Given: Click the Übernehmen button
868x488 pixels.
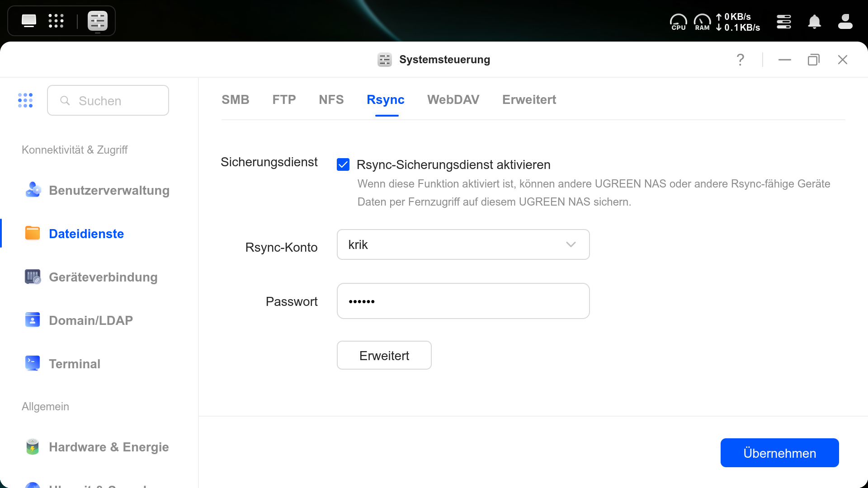Looking at the screenshot, I should pos(779,453).
